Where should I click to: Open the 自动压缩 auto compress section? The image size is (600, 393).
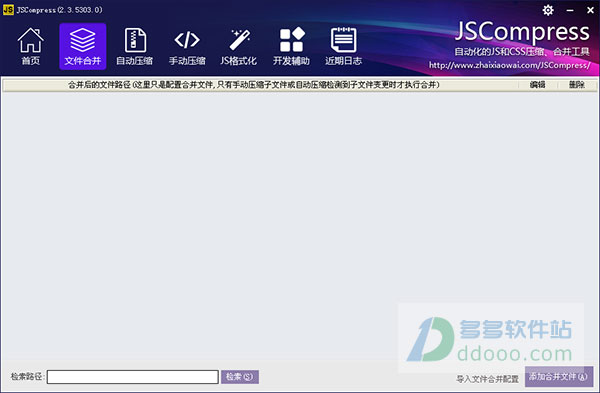click(135, 46)
